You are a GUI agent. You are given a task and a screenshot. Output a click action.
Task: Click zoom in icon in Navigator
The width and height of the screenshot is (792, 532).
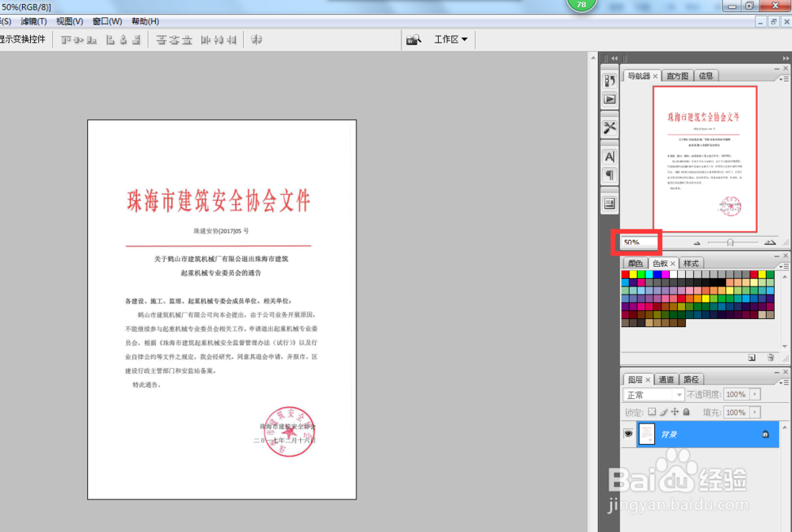point(770,242)
